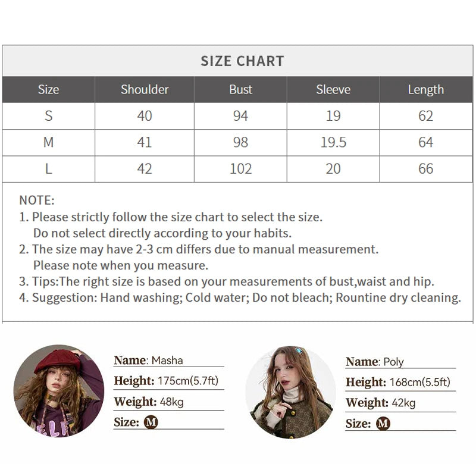Click the sleeve value 19.5 for size M
Image resolution: width=476 pixels, height=476 pixels.
click(333, 142)
